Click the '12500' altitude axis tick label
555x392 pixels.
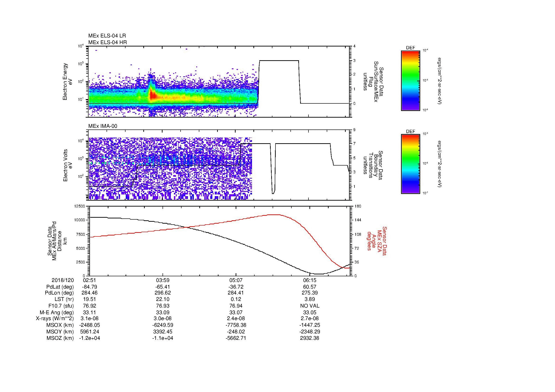coord(79,206)
